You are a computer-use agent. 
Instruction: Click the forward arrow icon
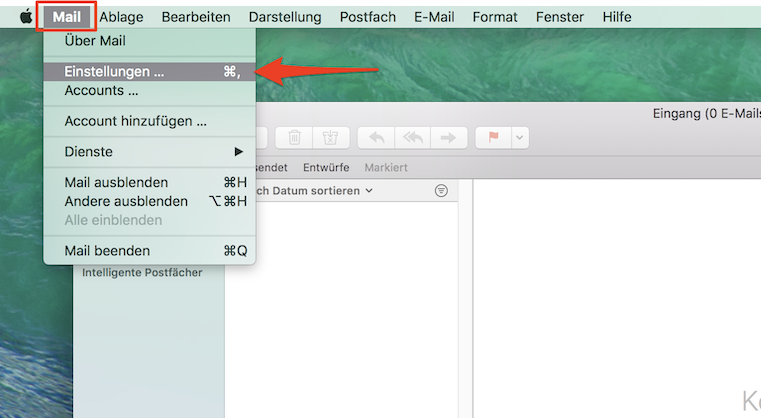pyautogui.click(x=448, y=137)
